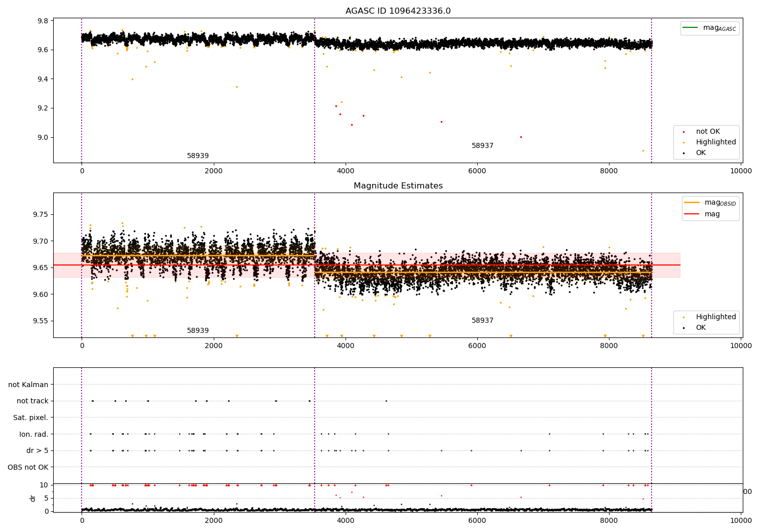Click the 6000 x-tick under the bottom plot
This screenshot has width=760, height=532.
tap(477, 520)
